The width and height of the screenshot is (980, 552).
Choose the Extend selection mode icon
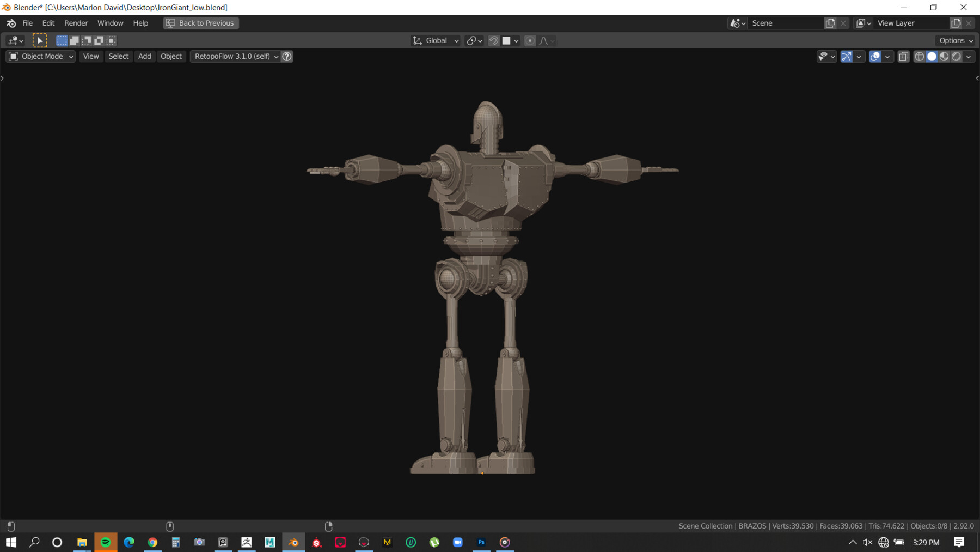(x=74, y=40)
